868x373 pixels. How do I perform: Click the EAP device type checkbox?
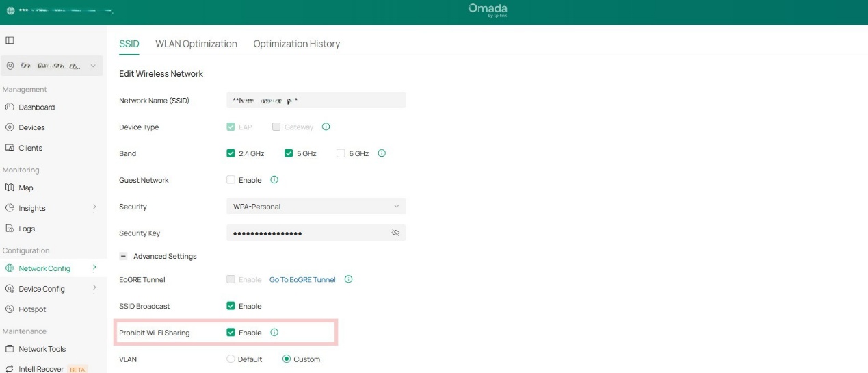click(231, 127)
